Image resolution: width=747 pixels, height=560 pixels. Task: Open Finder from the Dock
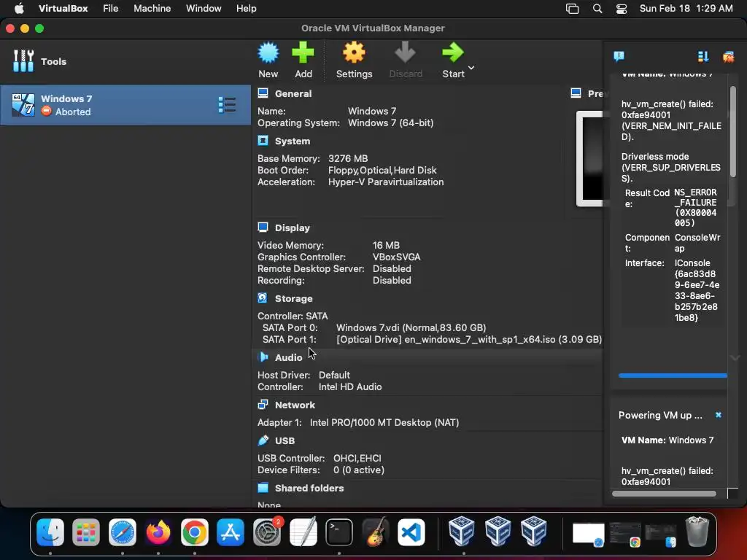pyautogui.click(x=50, y=532)
